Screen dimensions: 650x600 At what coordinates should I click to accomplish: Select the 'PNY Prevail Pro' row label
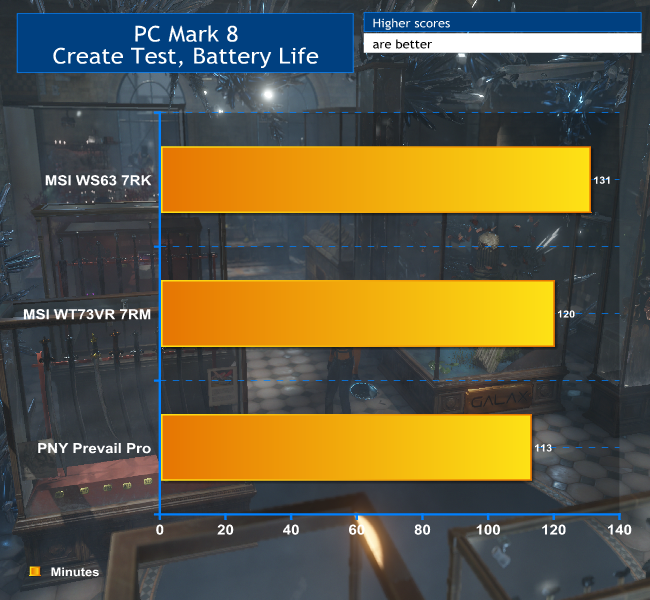[x=94, y=448]
